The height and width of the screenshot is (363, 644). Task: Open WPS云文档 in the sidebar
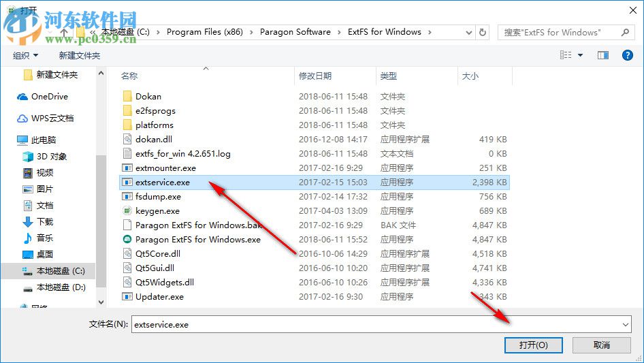(45, 119)
